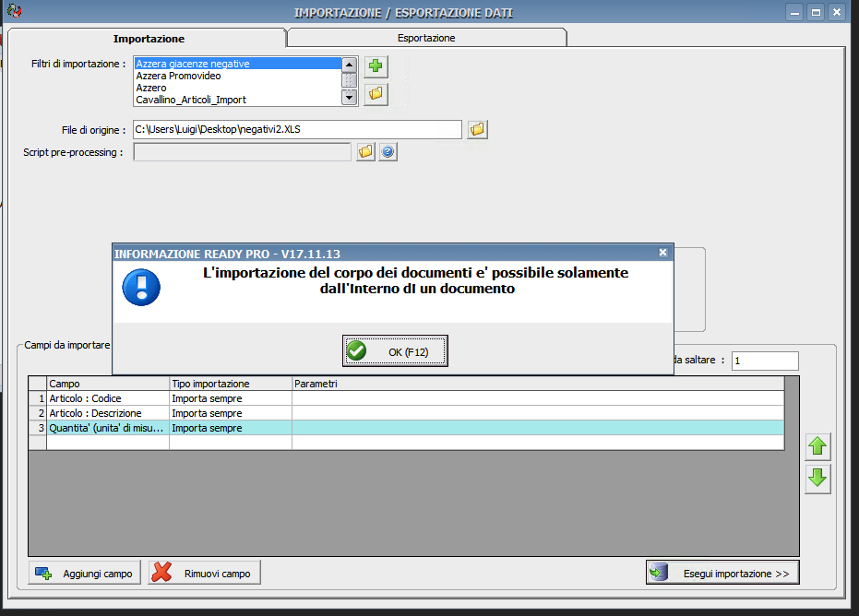Click Rimuovi campo button
Viewport: 859px width, 616px height.
point(204,574)
